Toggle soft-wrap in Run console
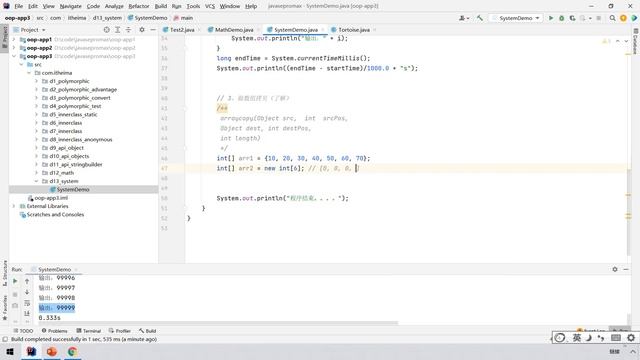This screenshot has height=360, width=640. point(27,303)
